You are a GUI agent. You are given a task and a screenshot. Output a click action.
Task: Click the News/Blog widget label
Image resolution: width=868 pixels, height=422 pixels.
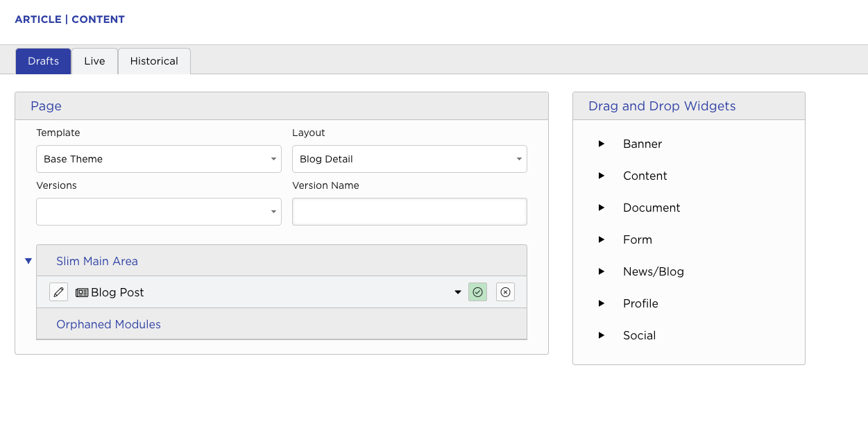click(x=654, y=271)
